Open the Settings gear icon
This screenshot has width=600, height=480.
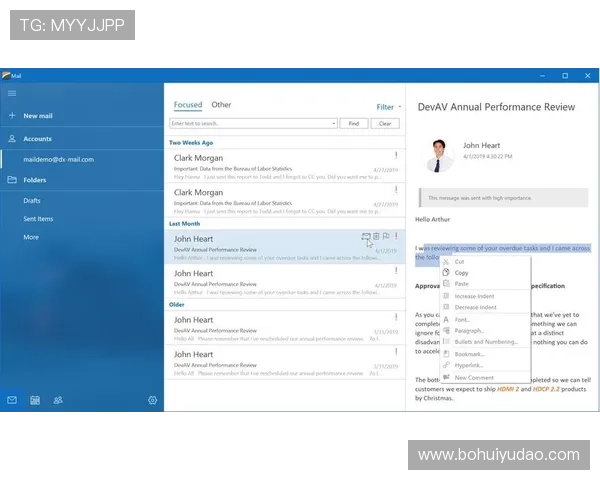click(152, 400)
